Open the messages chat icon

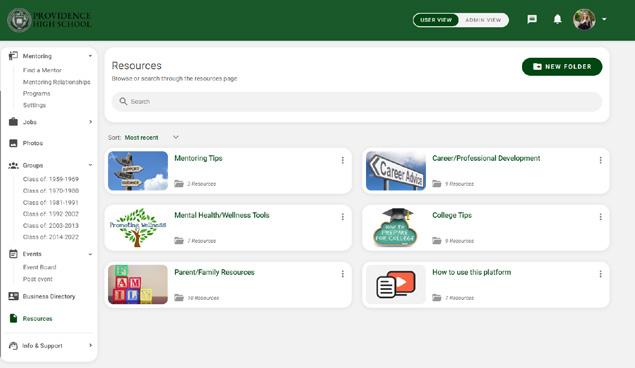click(532, 19)
